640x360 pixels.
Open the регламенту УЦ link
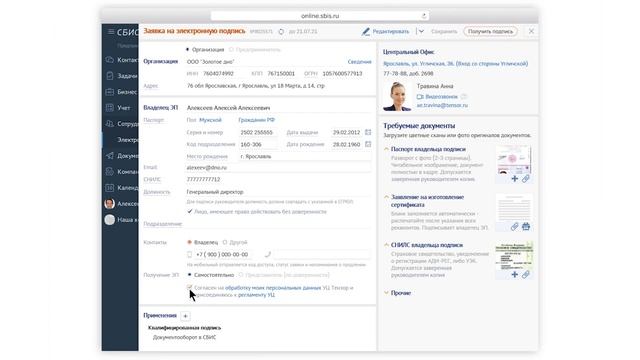(x=256, y=295)
